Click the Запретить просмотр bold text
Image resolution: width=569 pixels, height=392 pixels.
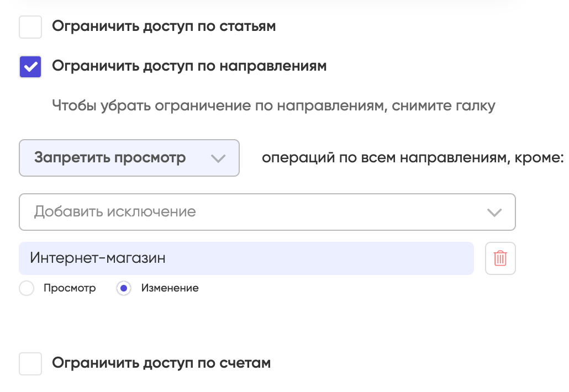[110, 158]
